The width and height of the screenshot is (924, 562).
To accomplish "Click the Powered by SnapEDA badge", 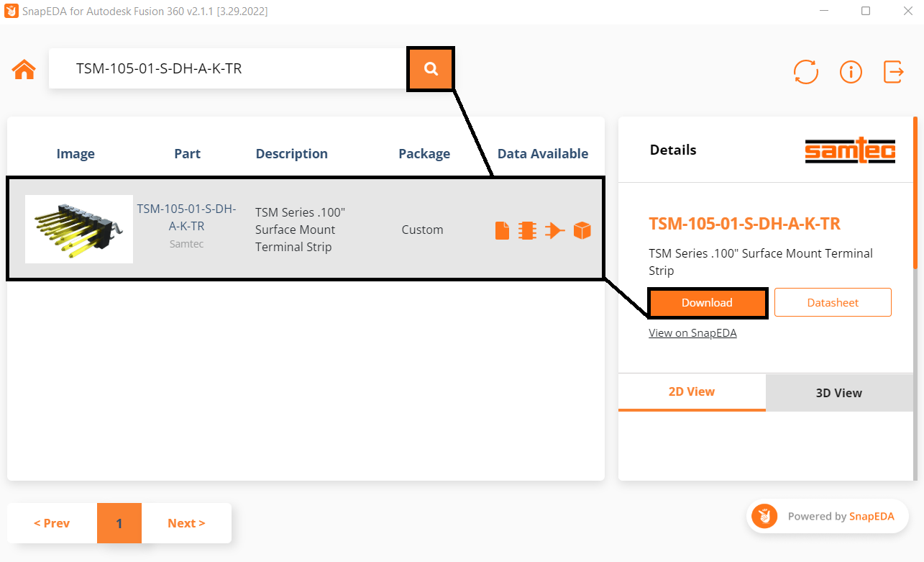I will pos(827,516).
